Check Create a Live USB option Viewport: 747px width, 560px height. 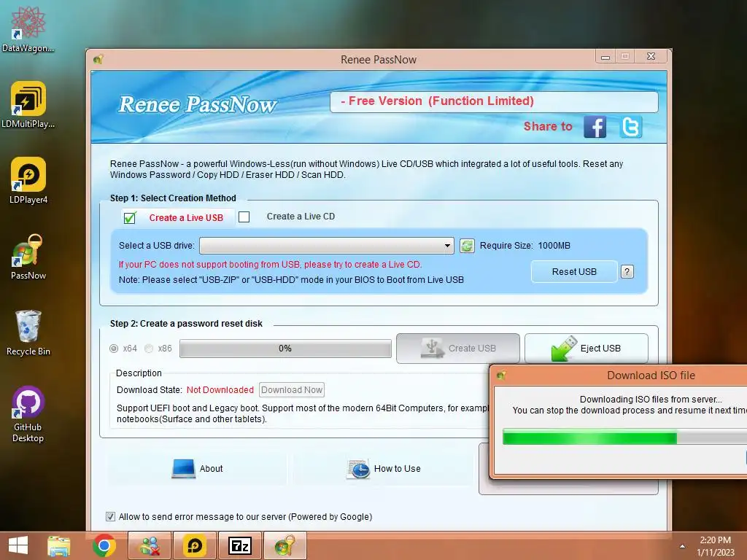pos(130,218)
